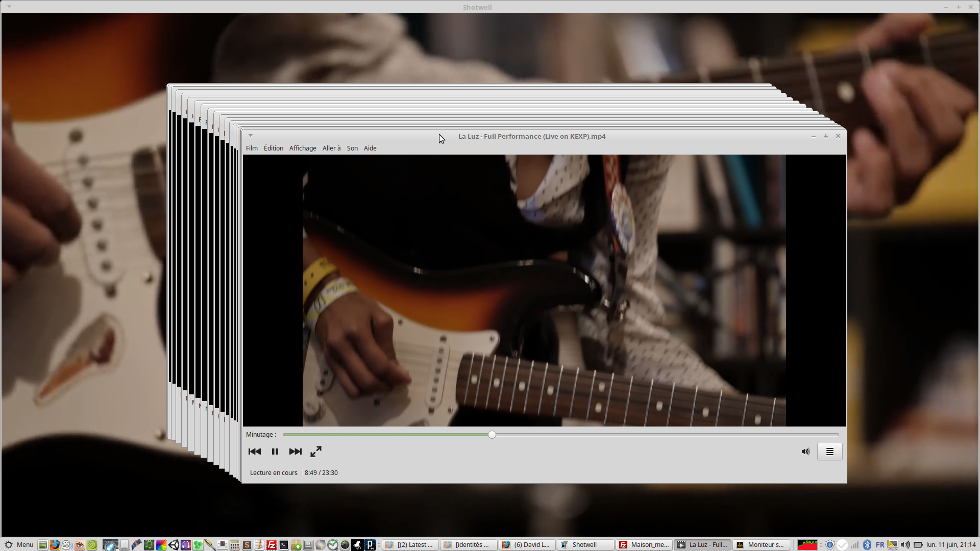
Task: Open clock showing lun. 11 juin
Action: coord(951,545)
